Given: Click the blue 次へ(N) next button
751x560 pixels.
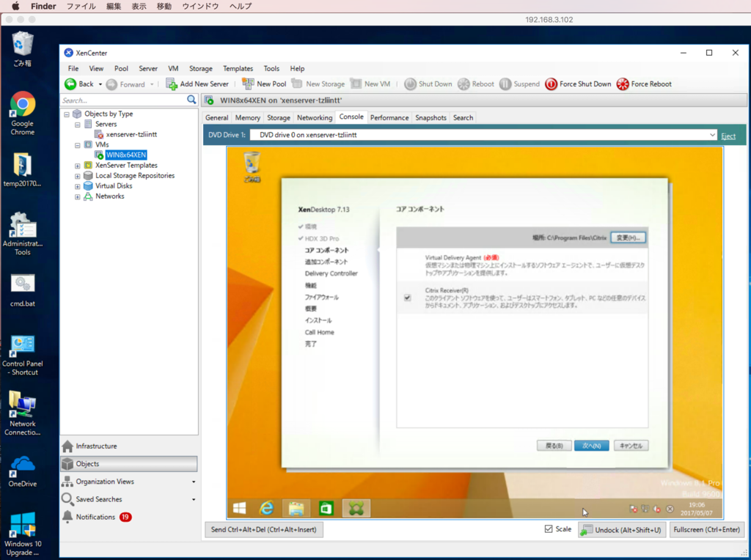Looking at the screenshot, I should coord(592,446).
